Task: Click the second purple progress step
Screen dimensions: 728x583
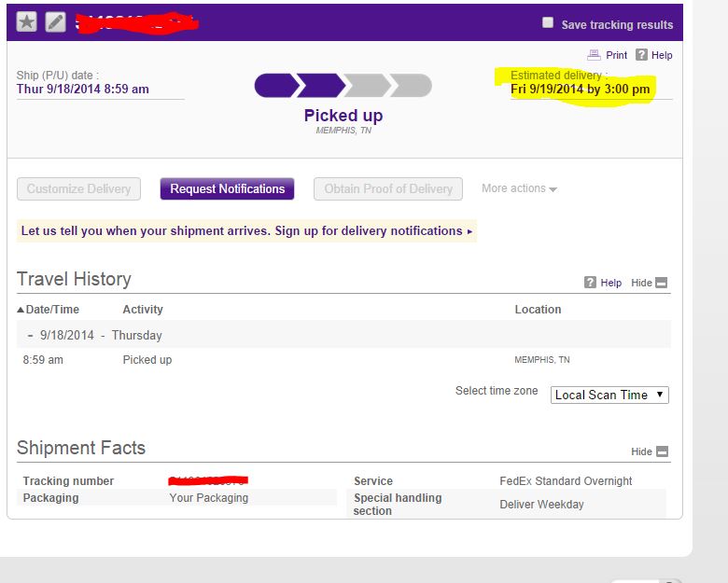Action: (x=321, y=86)
